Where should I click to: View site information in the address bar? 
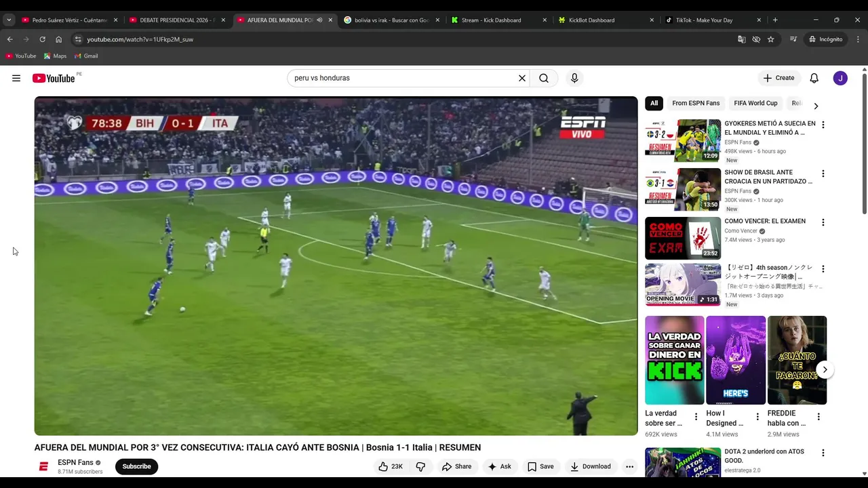point(78,39)
